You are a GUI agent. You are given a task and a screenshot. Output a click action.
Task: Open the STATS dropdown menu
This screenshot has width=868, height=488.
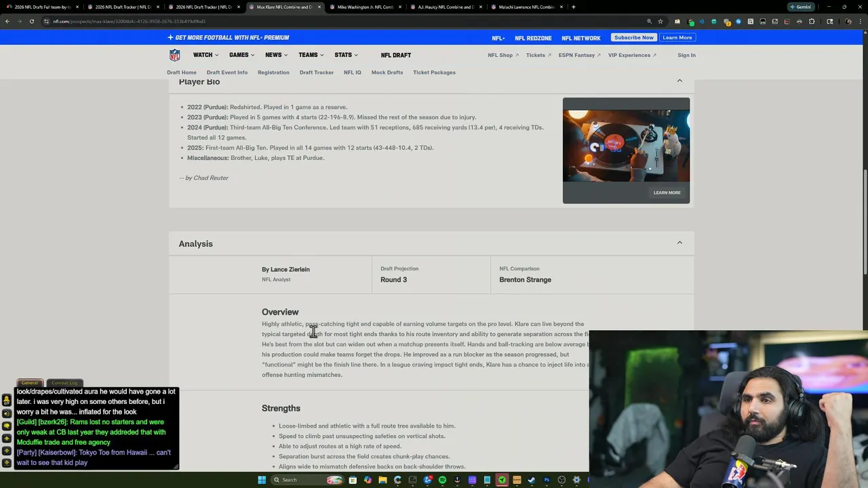[346, 55]
